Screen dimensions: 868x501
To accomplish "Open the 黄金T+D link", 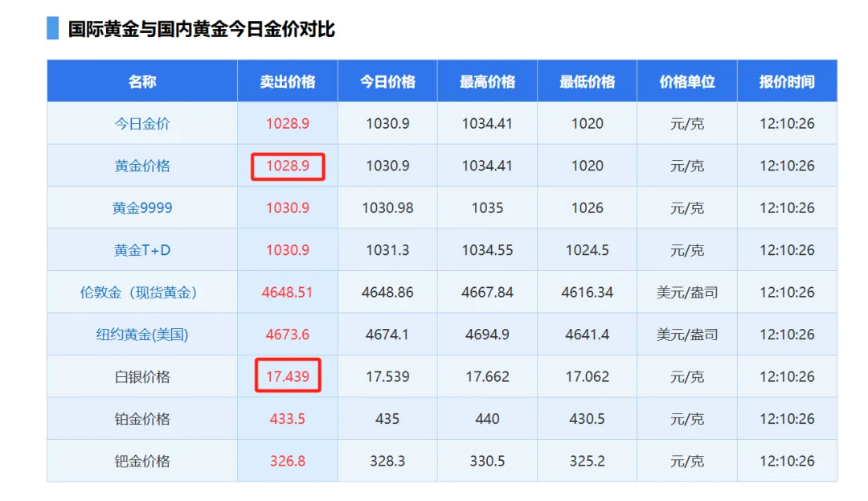I will (x=142, y=250).
